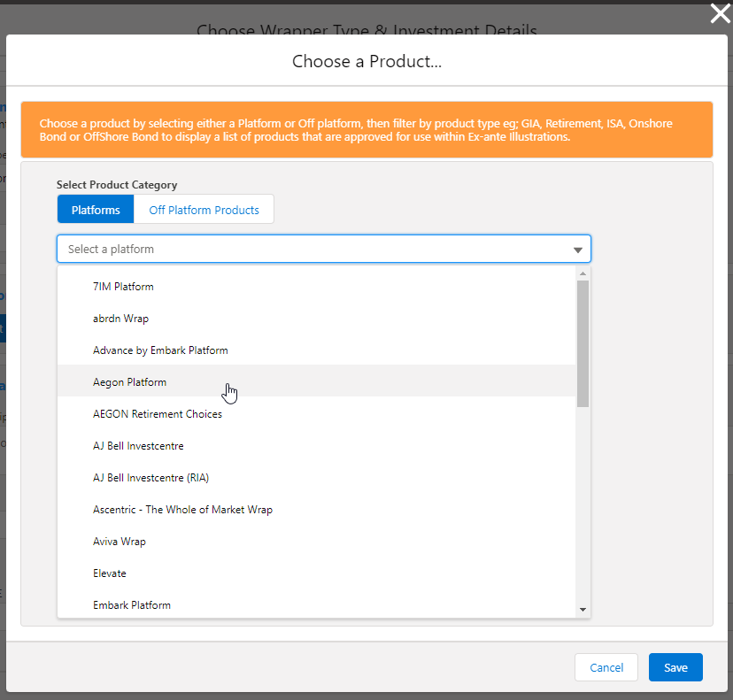Image resolution: width=733 pixels, height=700 pixels.
Task: Pick Elevate from platform list
Action: click(110, 573)
